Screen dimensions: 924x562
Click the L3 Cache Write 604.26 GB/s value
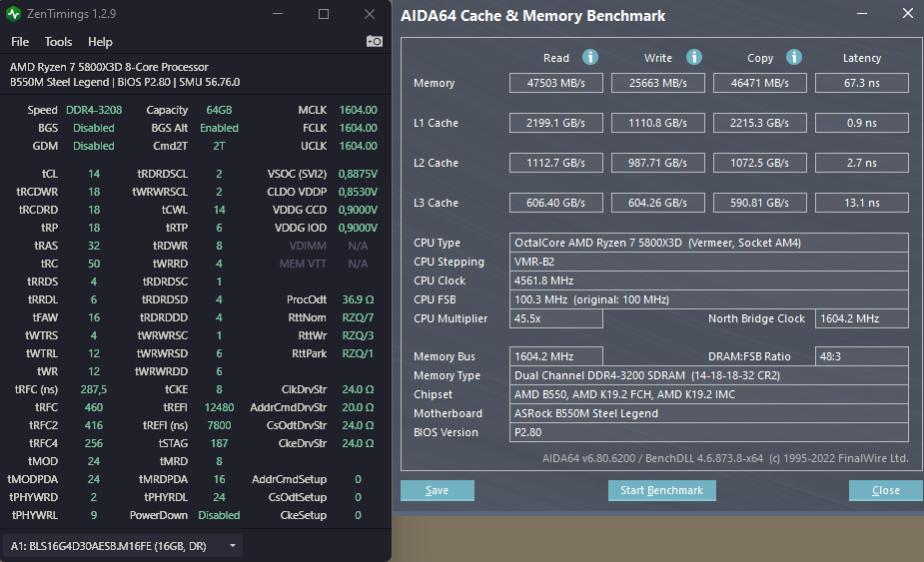click(x=658, y=203)
